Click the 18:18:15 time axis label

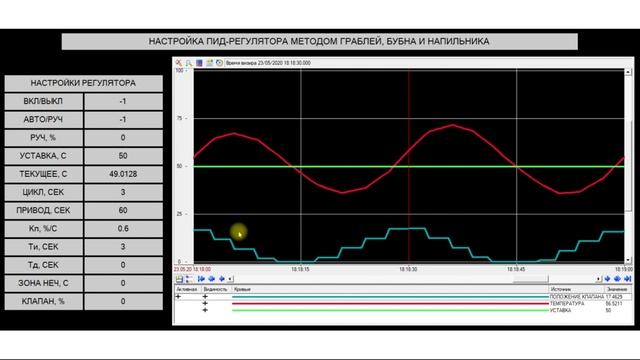[300, 269]
